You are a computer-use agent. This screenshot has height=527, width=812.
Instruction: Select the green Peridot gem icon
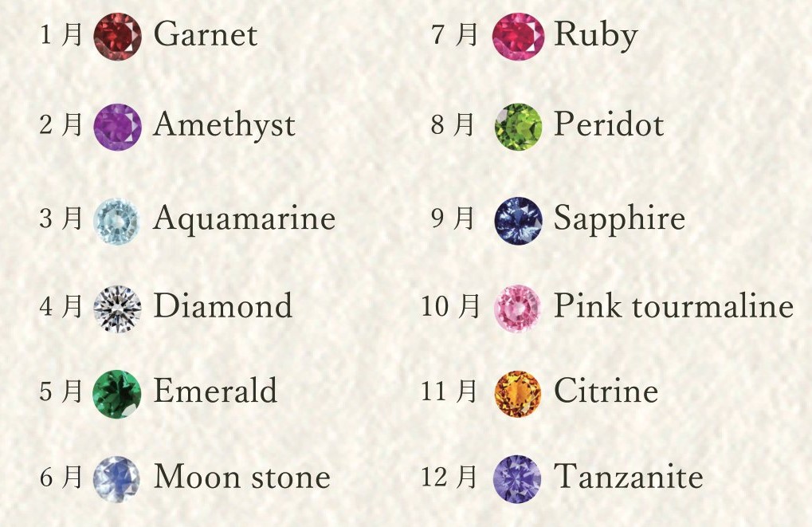519,127
